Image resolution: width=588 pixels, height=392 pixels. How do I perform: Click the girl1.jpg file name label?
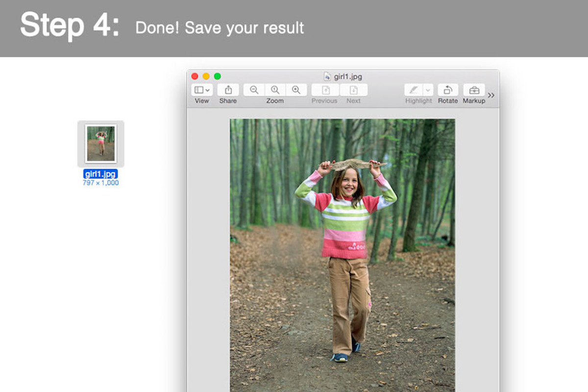click(x=101, y=174)
